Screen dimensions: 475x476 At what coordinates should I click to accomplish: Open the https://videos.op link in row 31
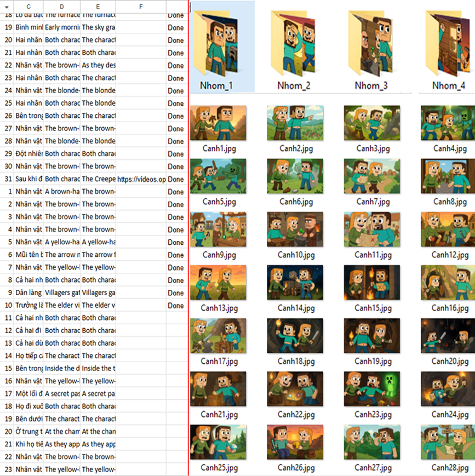(x=141, y=179)
